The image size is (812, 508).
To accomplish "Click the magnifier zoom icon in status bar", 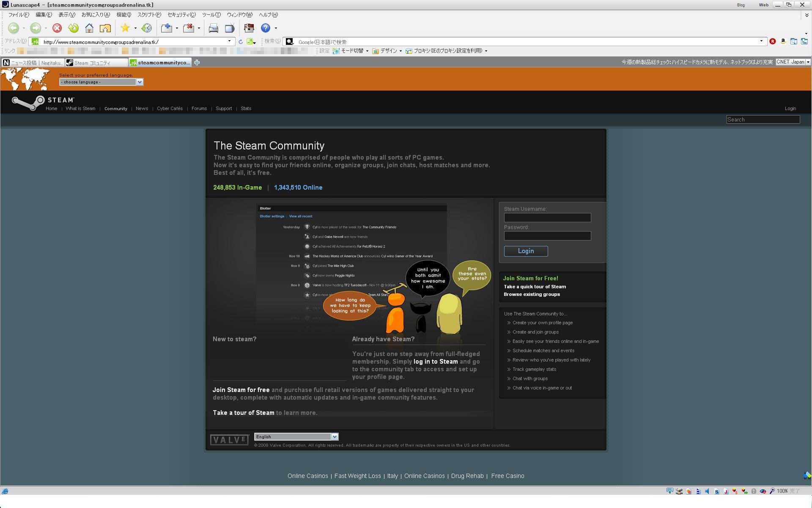I will [x=772, y=491].
